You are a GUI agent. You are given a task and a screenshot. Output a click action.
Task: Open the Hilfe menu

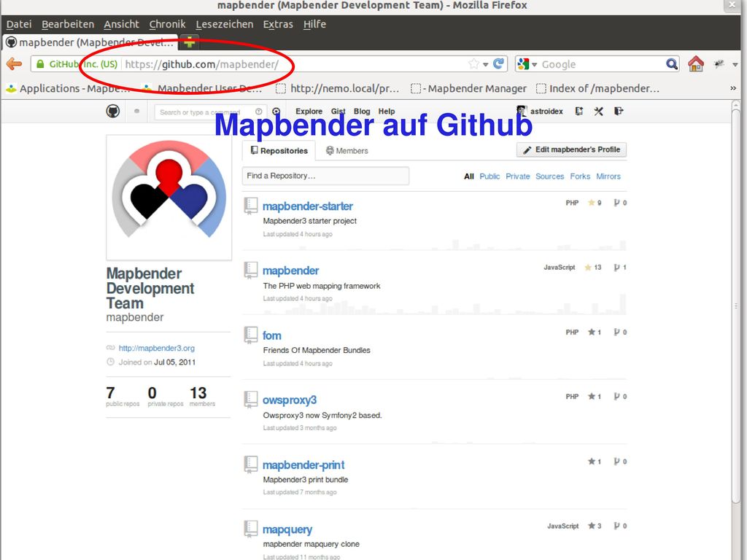(x=314, y=24)
